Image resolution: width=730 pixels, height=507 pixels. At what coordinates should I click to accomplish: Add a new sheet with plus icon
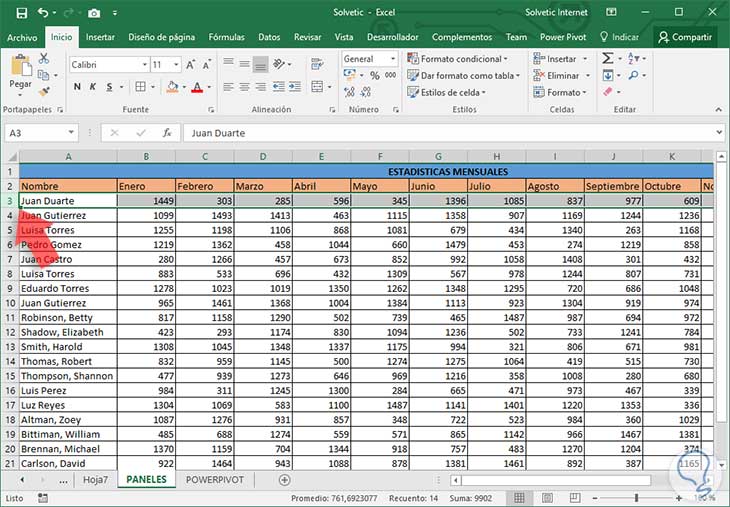pos(284,480)
